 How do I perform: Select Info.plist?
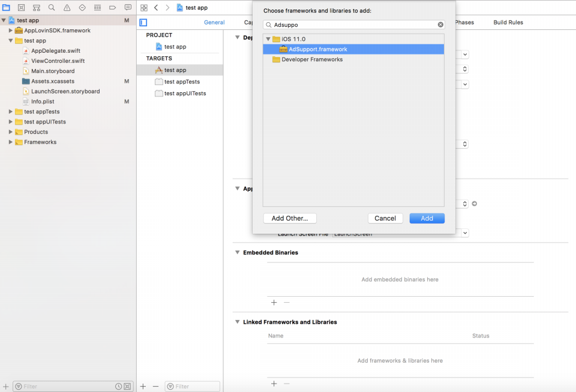point(42,101)
